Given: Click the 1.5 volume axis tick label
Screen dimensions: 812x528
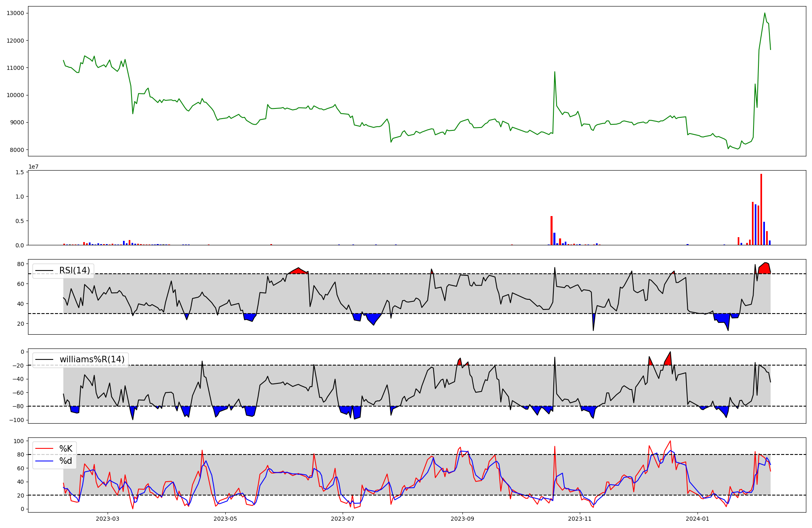Looking at the screenshot, I should pos(21,172).
